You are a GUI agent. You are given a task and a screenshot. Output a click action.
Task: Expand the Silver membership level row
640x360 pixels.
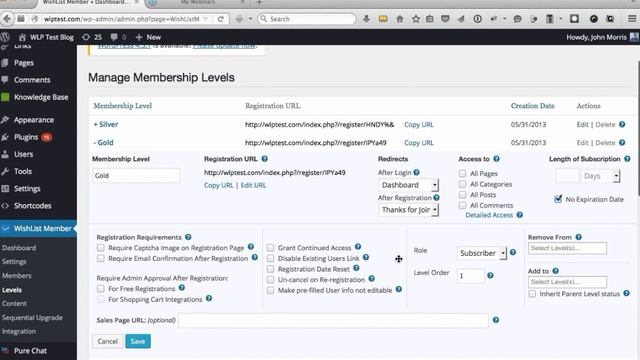[x=106, y=124]
